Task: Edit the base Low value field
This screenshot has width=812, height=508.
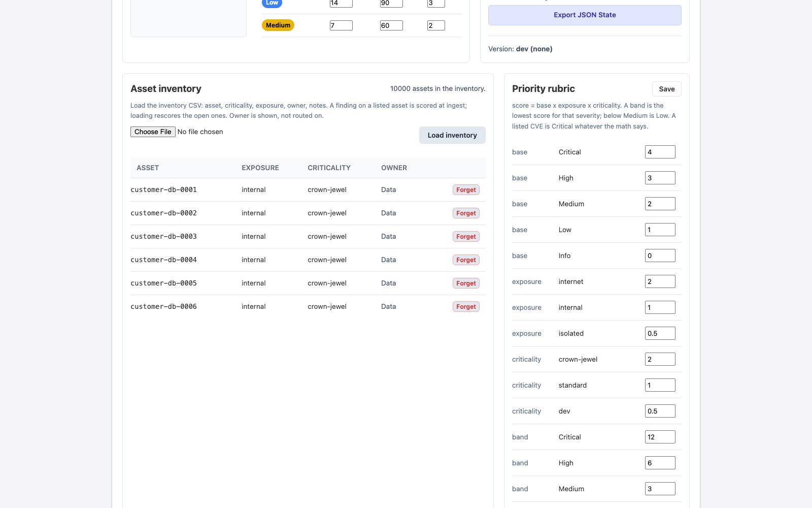Action: point(660,230)
